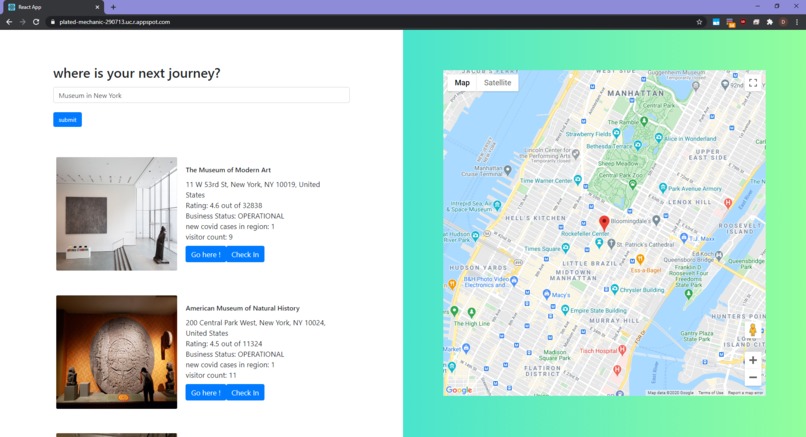Toggle fullscreen map view
806x437 pixels.
click(x=753, y=83)
